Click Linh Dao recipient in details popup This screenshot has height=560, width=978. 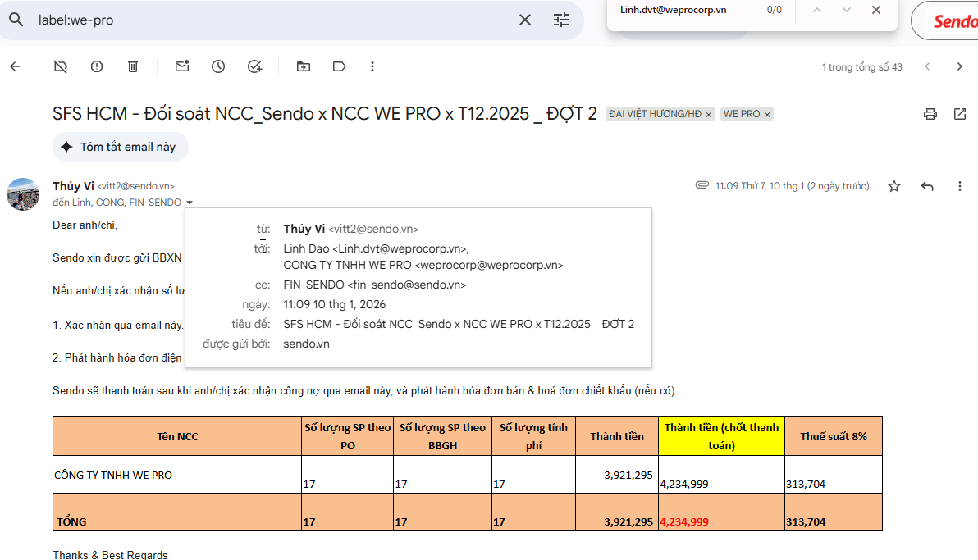(376, 248)
